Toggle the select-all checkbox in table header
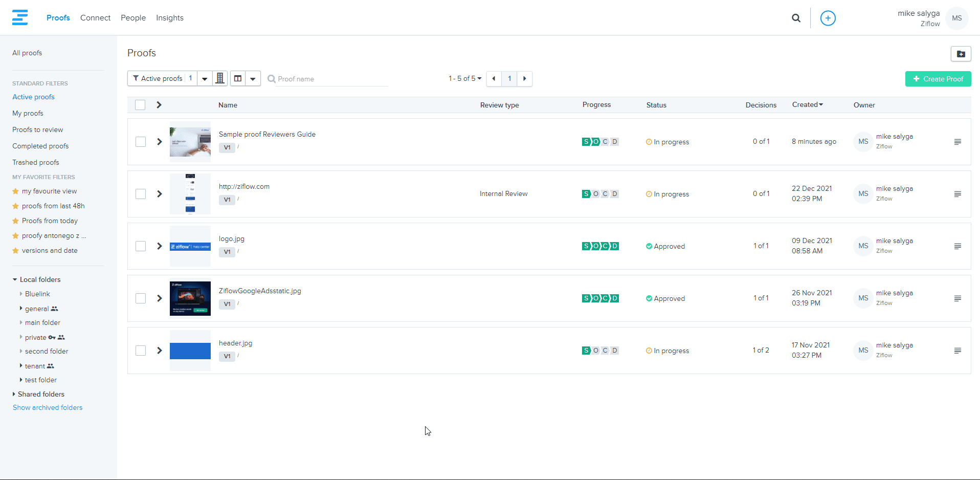 (x=140, y=105)
